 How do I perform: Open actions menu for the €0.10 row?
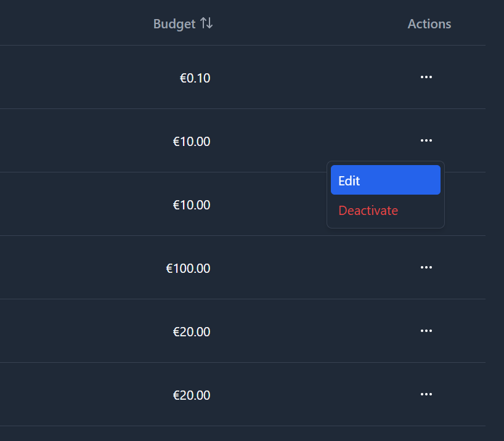point(426,77)
